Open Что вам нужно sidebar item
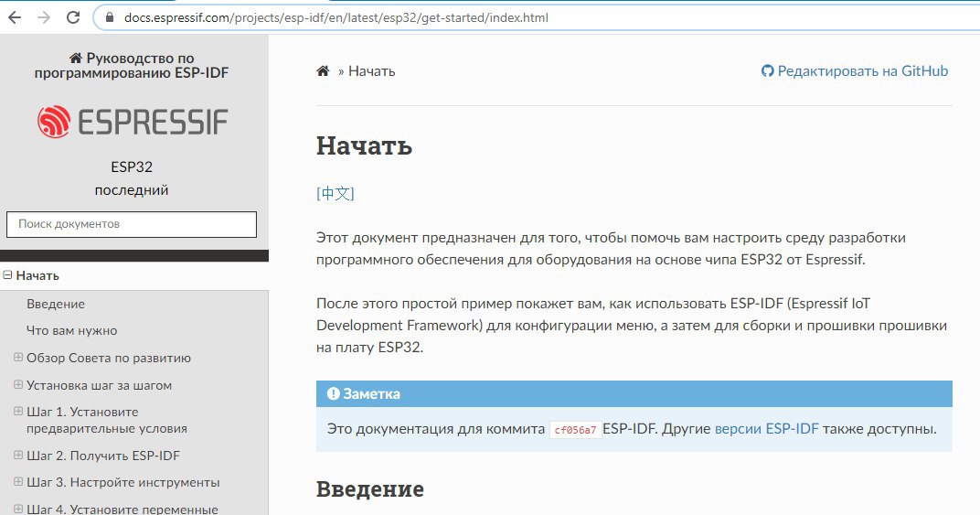The image size is (980, 515). point(72,330)
